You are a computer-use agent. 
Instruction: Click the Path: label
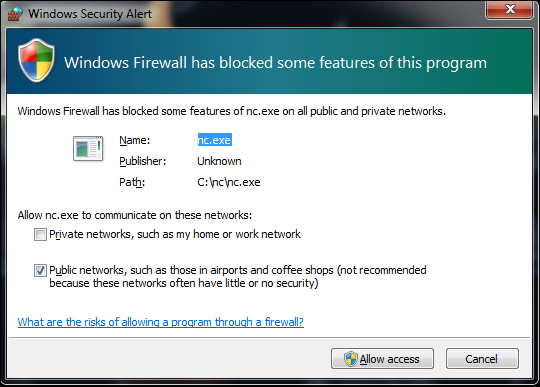(x=132, y=182)
